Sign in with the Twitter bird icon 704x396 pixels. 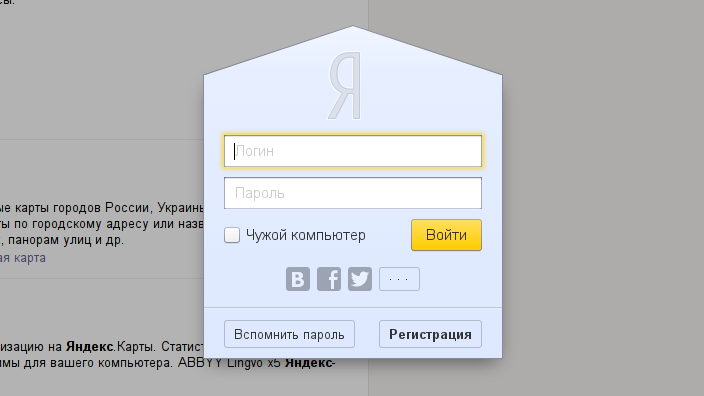click(360, 279)
